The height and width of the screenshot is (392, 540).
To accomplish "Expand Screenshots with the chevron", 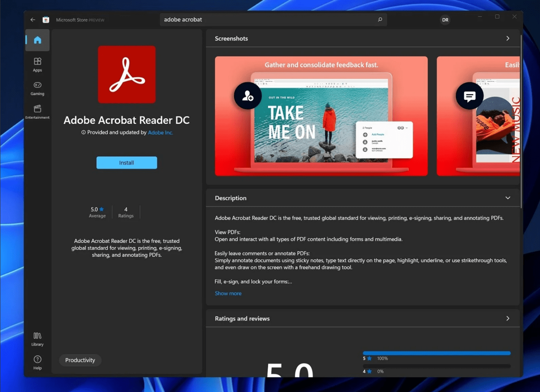I will click(508, 38).
